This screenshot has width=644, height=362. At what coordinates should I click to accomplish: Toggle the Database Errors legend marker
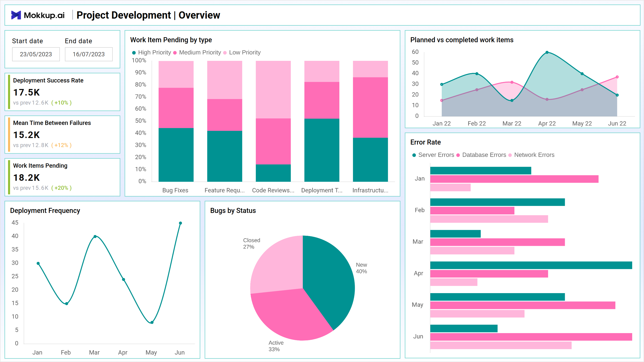(458, 155)
